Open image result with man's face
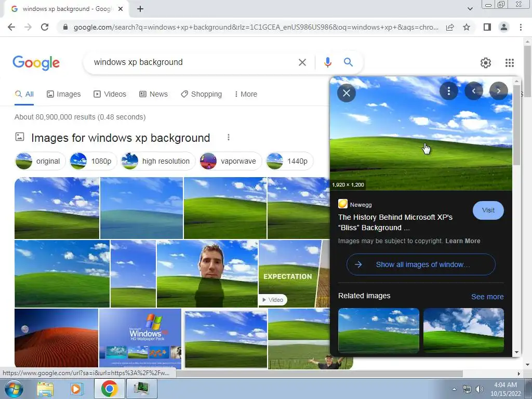Viewport: 532px width, 399px height. coord(207,273)
